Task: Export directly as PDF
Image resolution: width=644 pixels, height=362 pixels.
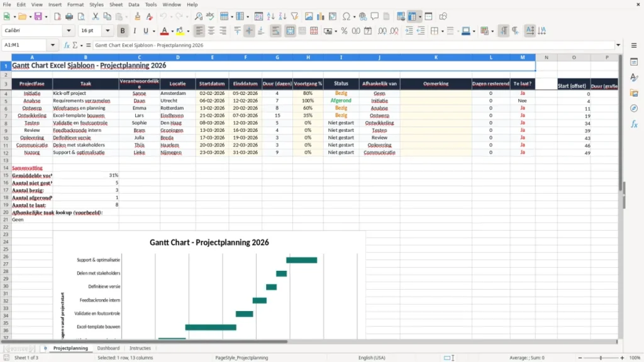Action: pyautogui.click(x=57, y=16)
